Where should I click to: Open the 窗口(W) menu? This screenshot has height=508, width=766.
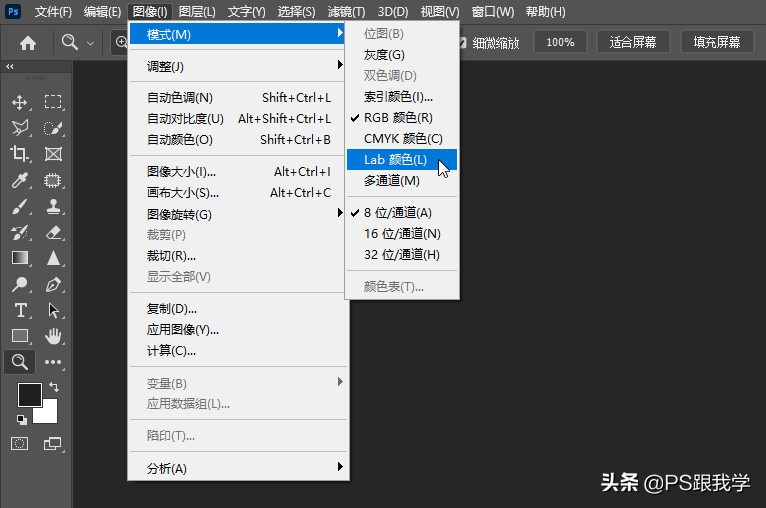pos(492,11)
